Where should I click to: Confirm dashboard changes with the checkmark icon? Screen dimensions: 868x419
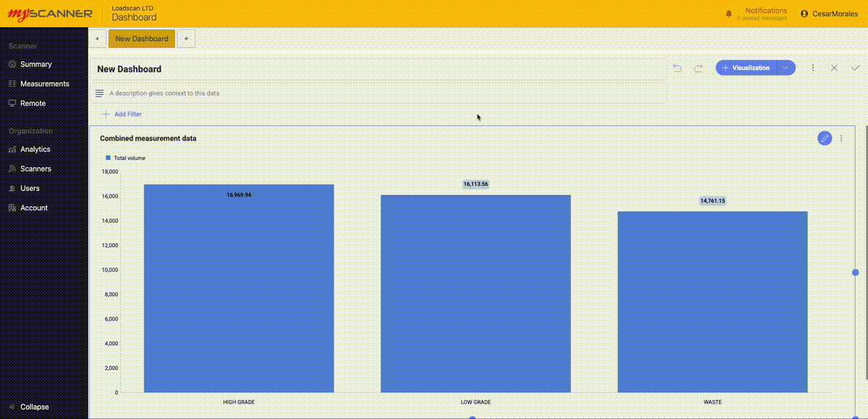856,67
